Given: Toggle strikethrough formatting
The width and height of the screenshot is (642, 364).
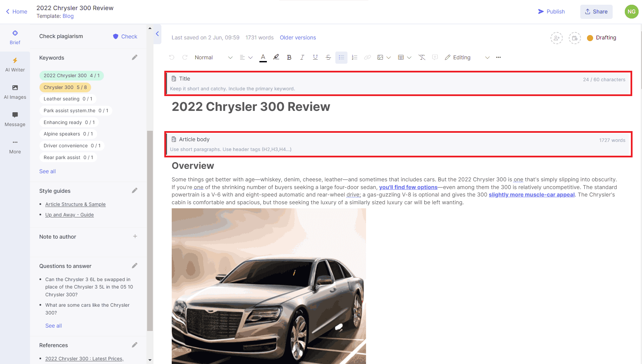Looking at the screenshot, I should coord(328,57).
